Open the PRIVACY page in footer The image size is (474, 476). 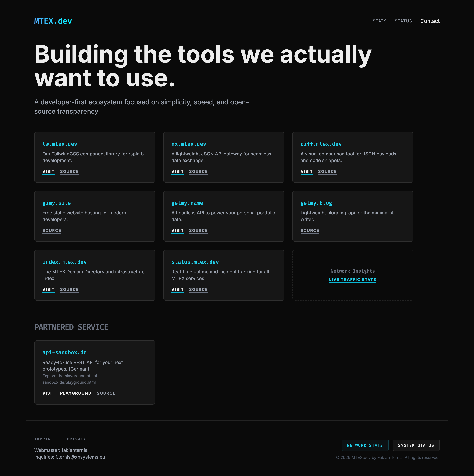tap(76, 439)
